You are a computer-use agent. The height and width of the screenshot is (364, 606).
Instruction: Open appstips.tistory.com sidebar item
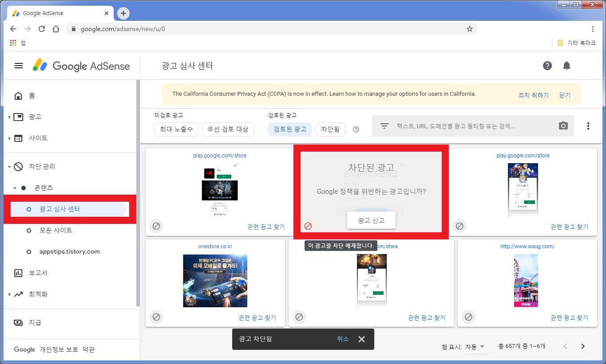coord(70,252)
